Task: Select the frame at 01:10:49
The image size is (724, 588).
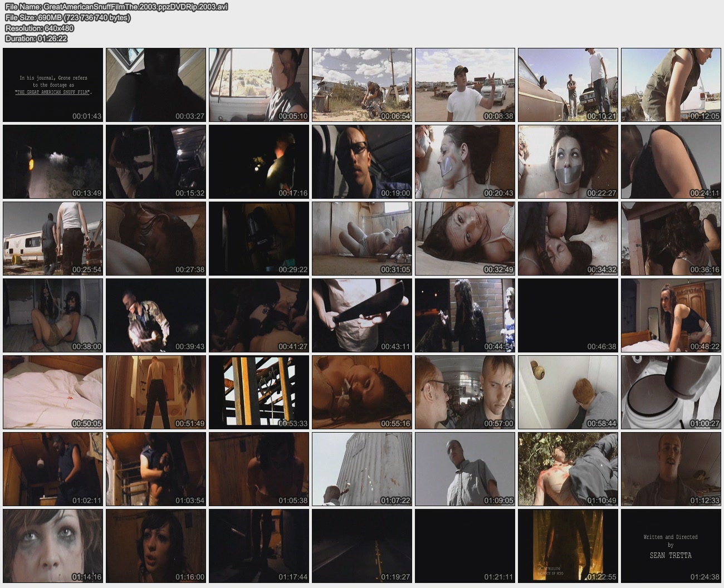Action: [x=568, y=469]
